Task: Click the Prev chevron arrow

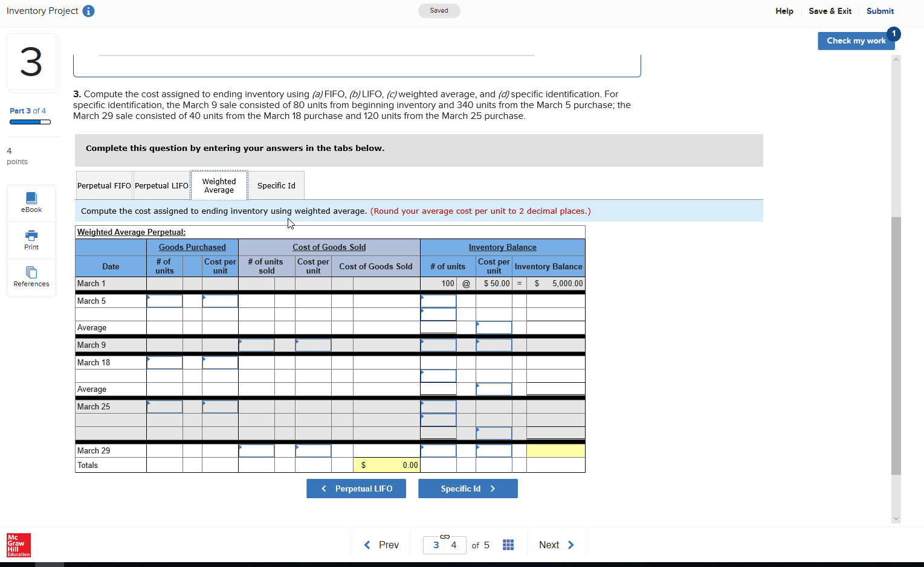Action: coord(367,544)
